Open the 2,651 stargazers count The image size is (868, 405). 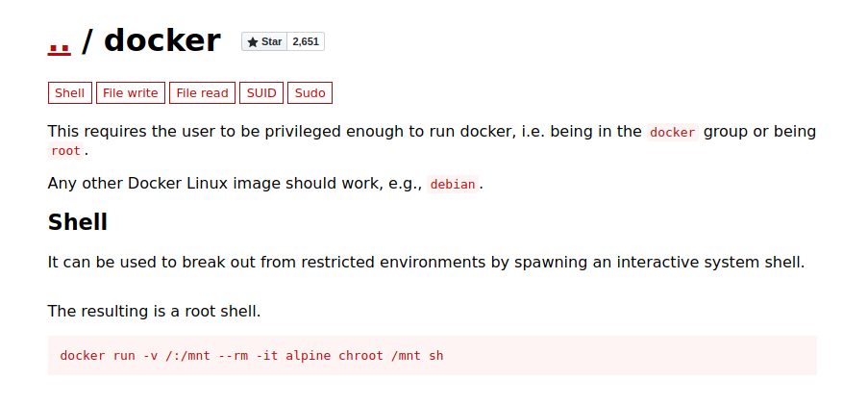306,41
